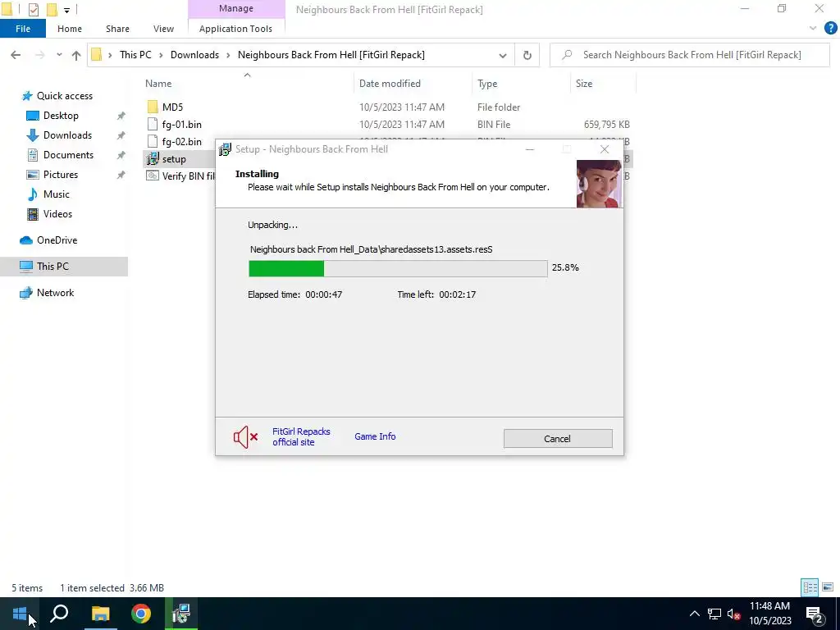The height and width of the screenshot is (630, 840).
Task: Open FitGirl Repacks official site link
Action: [301, 436]
